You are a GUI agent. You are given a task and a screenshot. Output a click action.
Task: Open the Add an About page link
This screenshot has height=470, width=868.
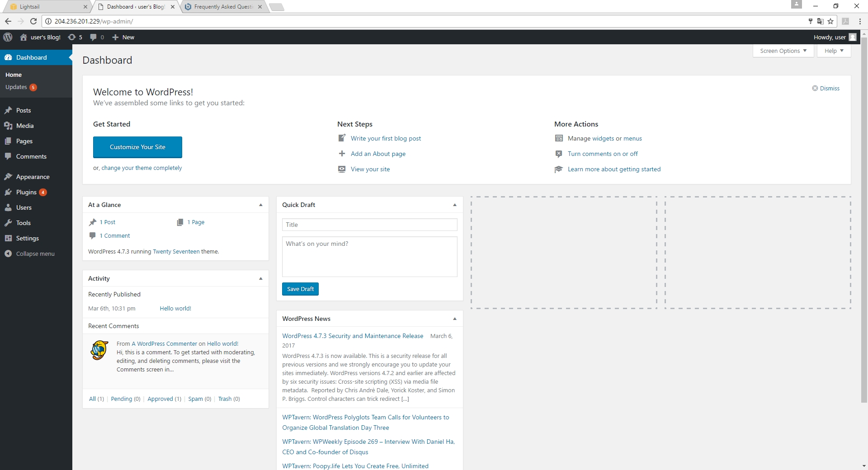point(378,154)
